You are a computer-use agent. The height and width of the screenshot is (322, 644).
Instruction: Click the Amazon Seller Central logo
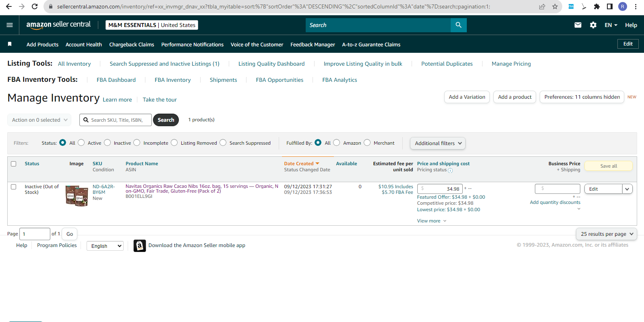tap(58, 25)
